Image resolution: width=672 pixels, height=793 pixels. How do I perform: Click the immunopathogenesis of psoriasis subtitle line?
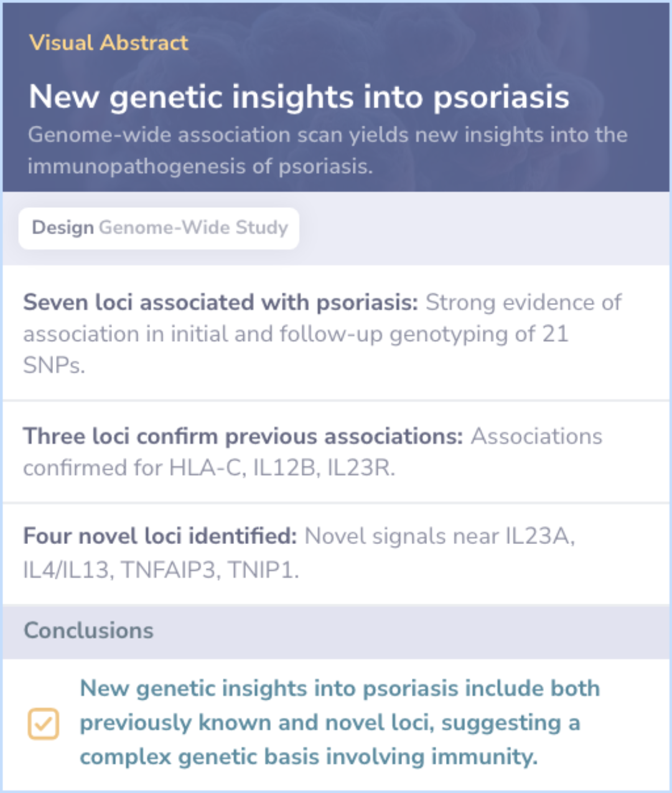coord(199,167)
